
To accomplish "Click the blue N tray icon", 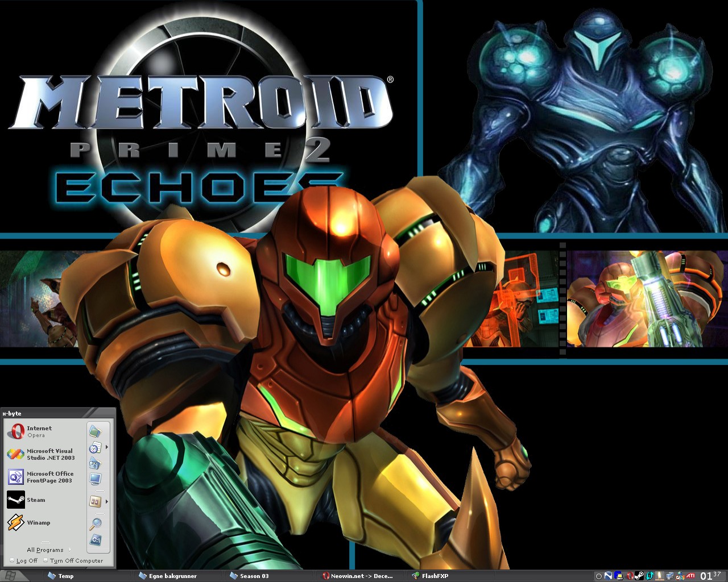I will click(608, 576).
